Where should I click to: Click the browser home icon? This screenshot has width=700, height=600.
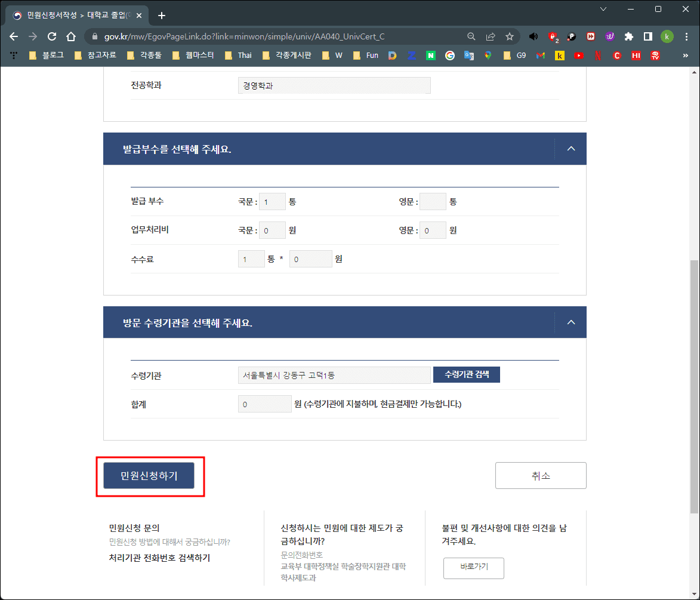70,36
